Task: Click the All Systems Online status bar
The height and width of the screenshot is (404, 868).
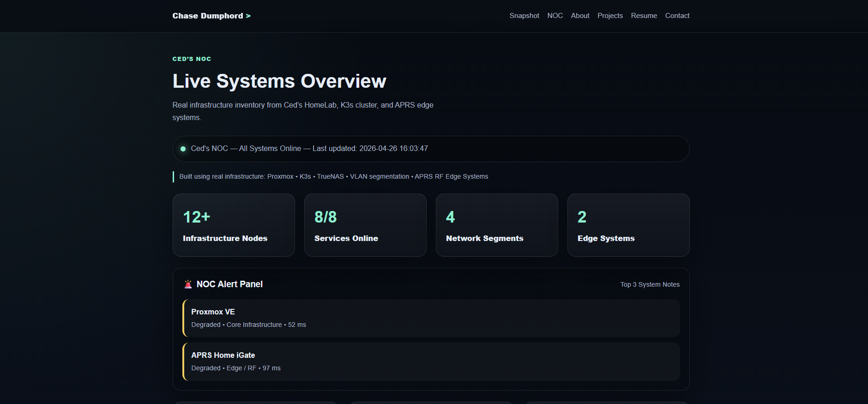Action: [x=431, y=149]
